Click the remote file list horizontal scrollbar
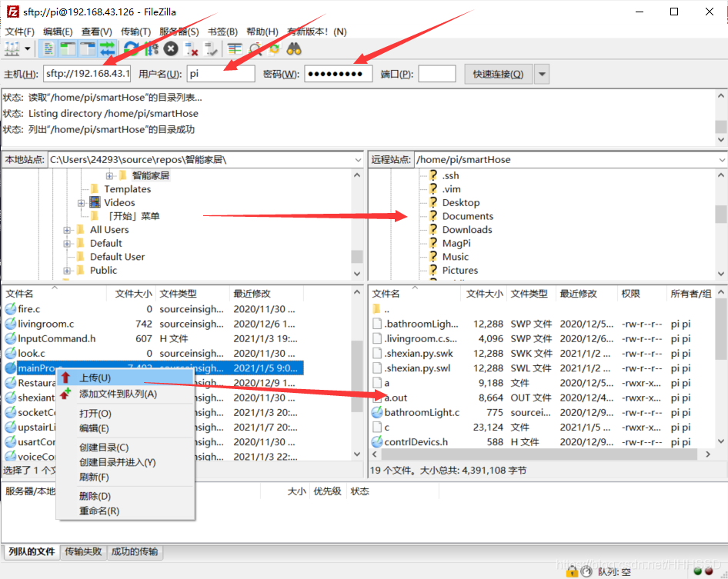 tap(539, 454)
